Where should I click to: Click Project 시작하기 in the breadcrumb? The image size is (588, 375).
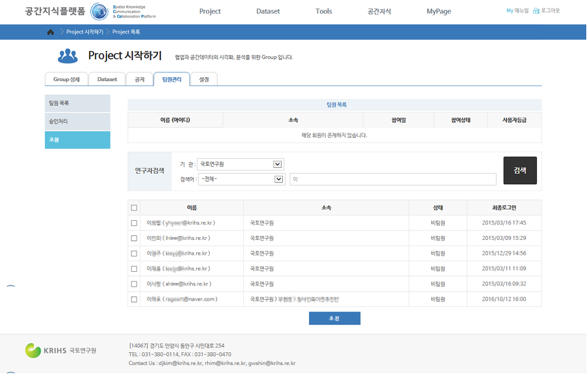click(x=85, y=32)
